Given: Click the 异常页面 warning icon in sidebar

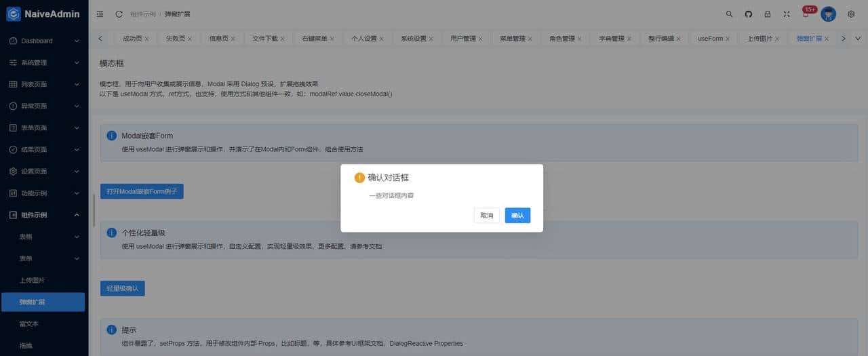Looking at the screenshot, I should click(13, 106).
